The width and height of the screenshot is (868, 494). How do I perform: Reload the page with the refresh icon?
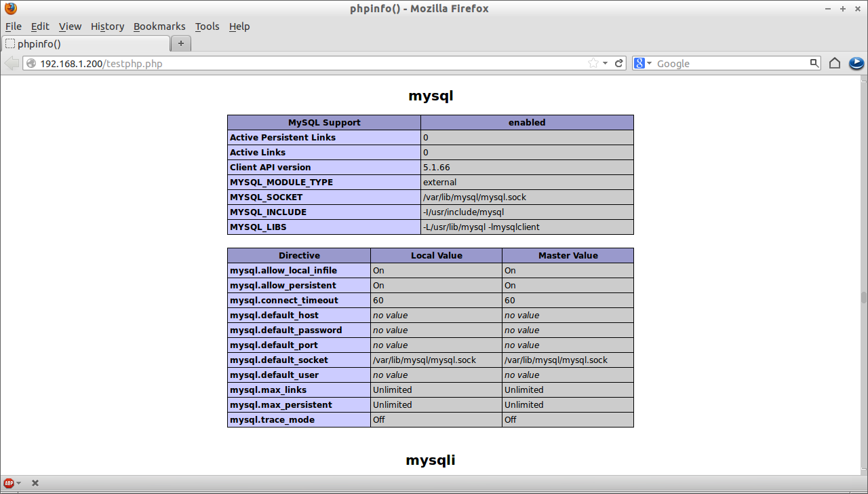[x=619, y=63]
